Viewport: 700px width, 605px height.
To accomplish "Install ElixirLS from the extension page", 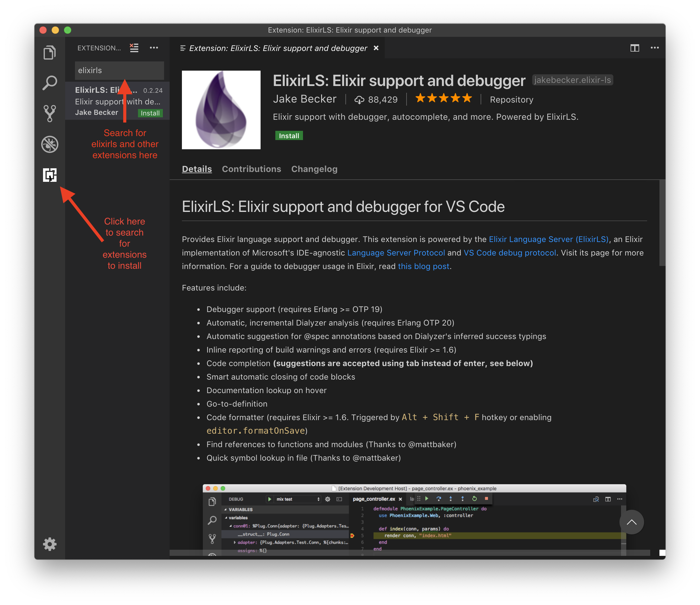I will 289,136.
